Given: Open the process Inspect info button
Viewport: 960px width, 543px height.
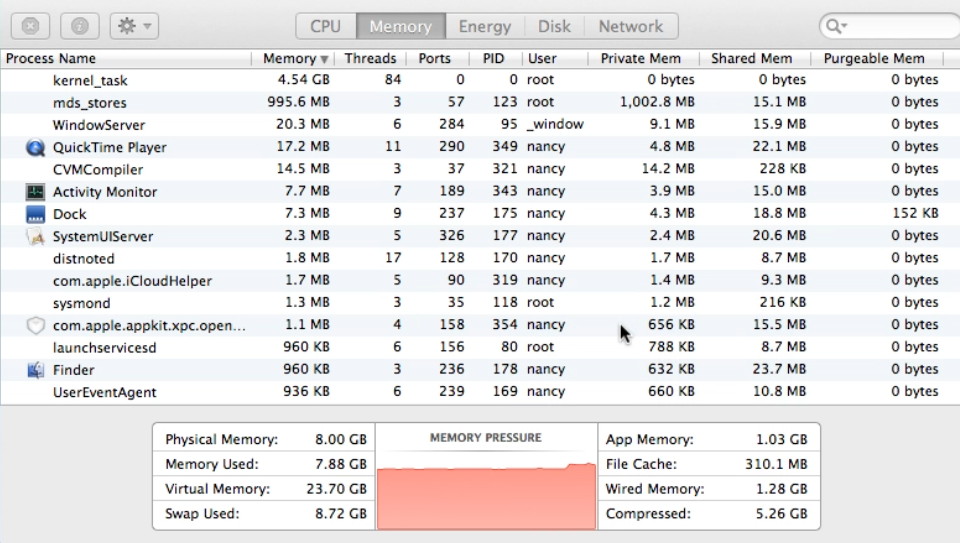Looking at the screenshot, I should pos(80,26).
